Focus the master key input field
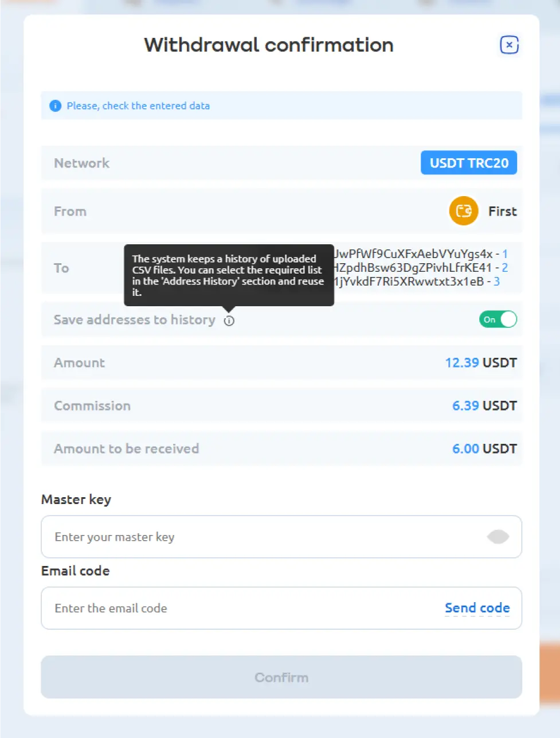 [281, 537]
